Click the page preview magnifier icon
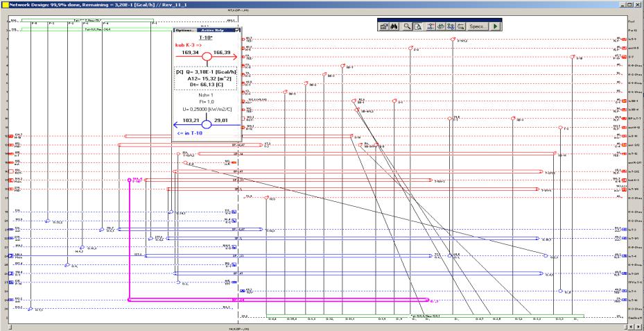 click(x=419, y=26)
